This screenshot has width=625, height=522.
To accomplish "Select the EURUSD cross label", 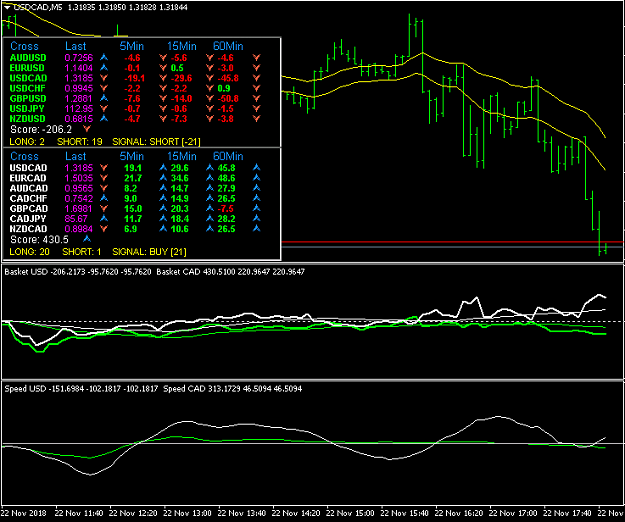I will pyautogui.click(x=27, y=68).
